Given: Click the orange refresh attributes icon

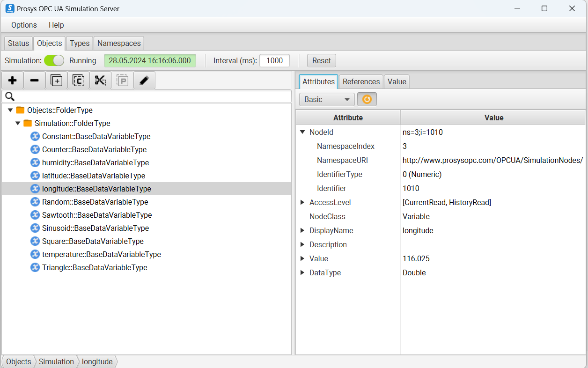Looking at the screenshot, I should [x=367, y=99].
